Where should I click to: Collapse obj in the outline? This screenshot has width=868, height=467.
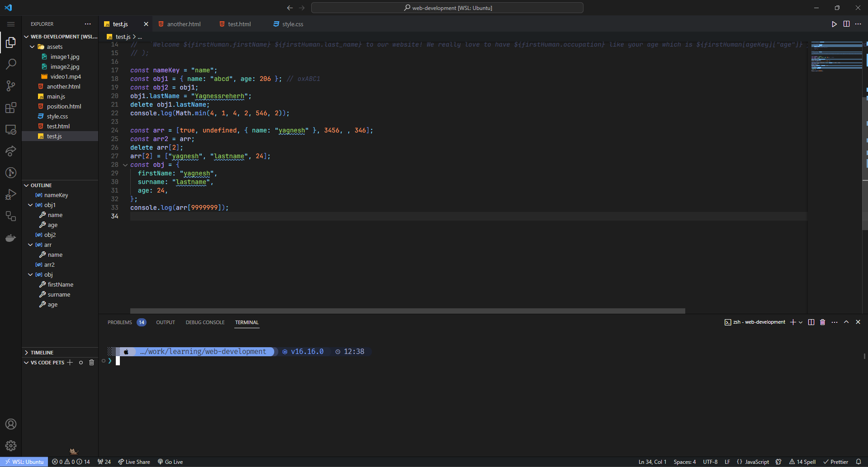[30, 275]
